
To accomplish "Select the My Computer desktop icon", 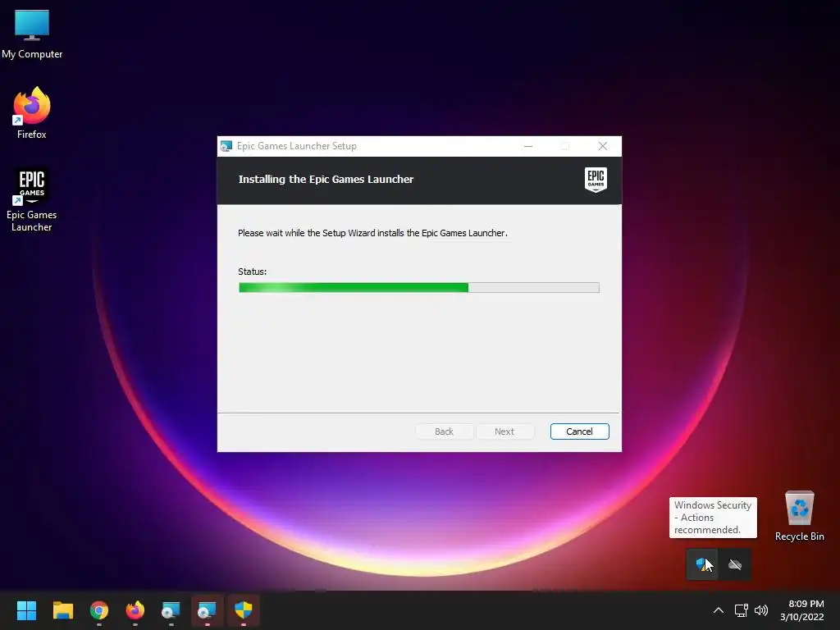I will [x=32, y=34].
